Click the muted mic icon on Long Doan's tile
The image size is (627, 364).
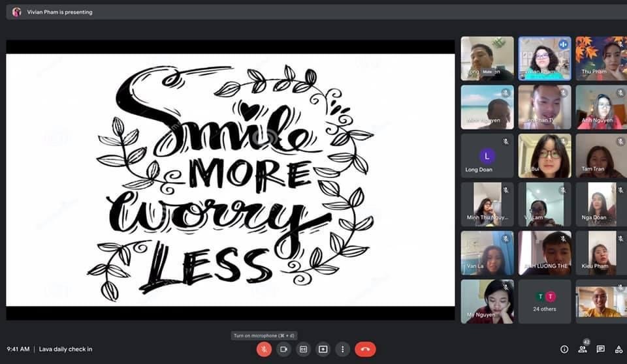tap(506, 142)
